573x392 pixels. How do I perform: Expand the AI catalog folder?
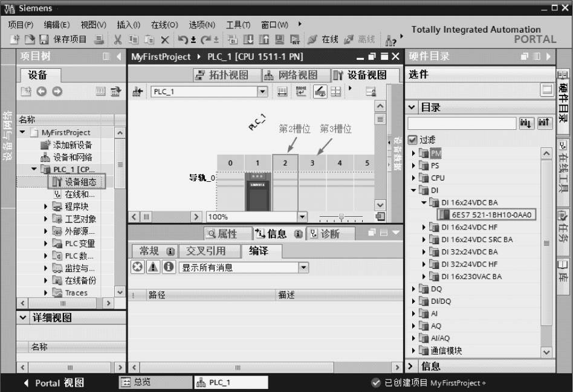(413, 314)
